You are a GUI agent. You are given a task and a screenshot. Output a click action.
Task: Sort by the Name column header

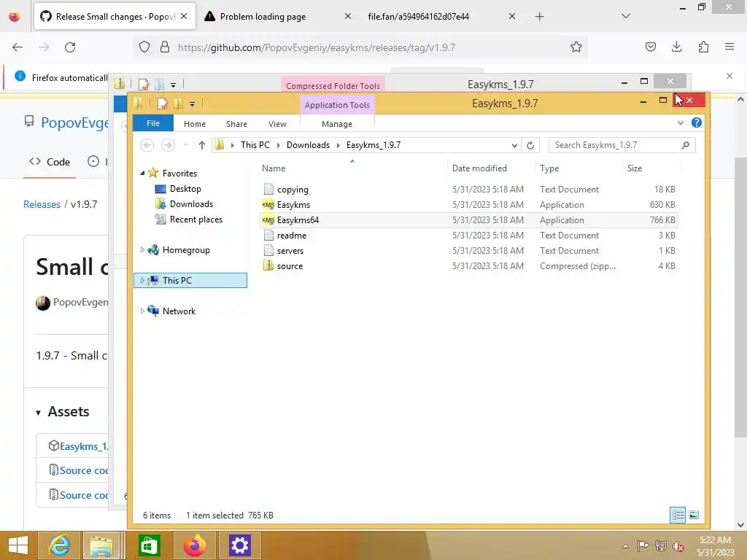[x=274, y=168]
